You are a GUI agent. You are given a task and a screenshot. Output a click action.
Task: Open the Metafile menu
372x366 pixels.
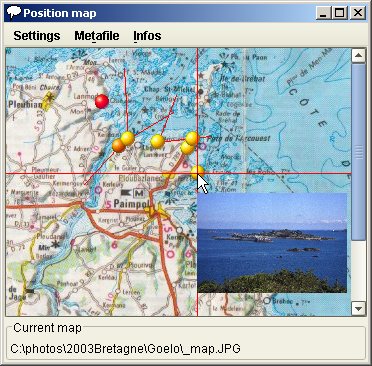click(97, 36)
